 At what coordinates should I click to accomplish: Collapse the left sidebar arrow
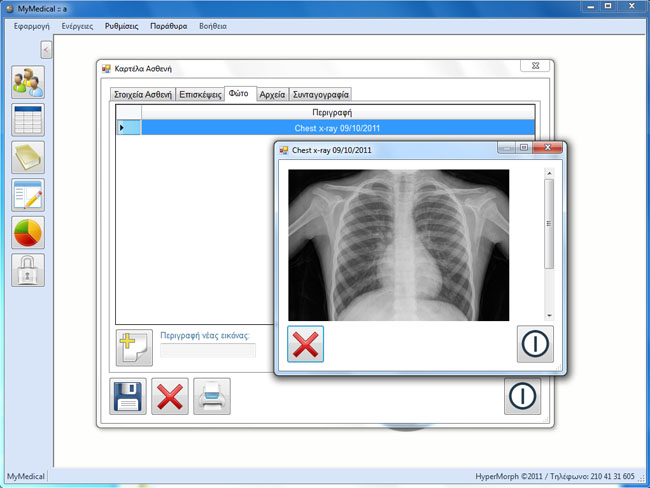(x=46, y=50)
